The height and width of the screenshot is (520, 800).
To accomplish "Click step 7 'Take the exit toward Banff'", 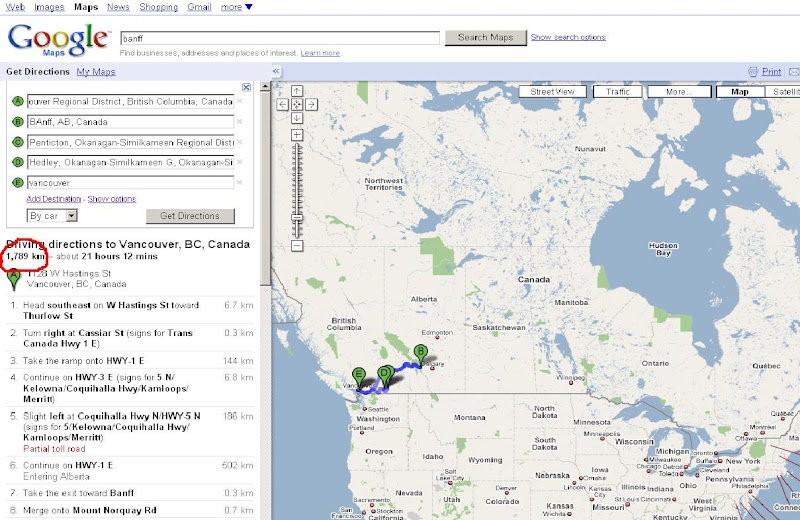I will click(131, 493).
